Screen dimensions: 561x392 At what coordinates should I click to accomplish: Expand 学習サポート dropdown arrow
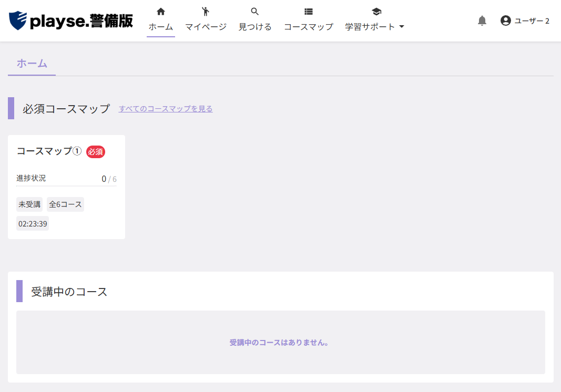tap(402, 27)
